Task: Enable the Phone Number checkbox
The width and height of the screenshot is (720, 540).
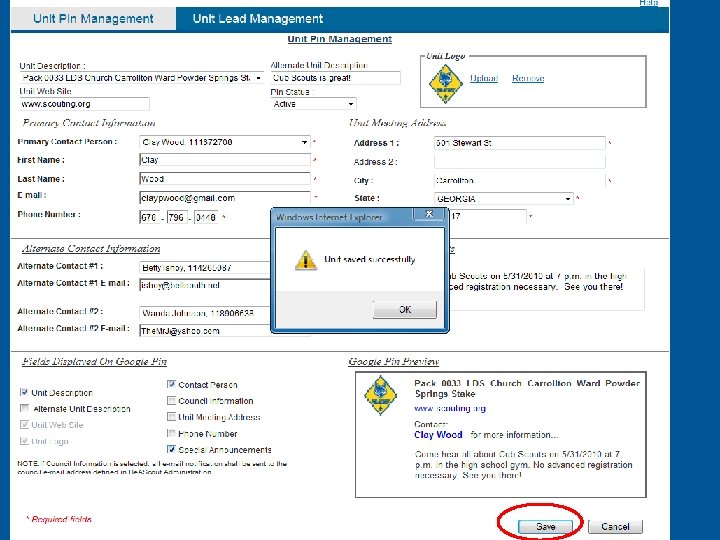Action: tap(171, 433)
